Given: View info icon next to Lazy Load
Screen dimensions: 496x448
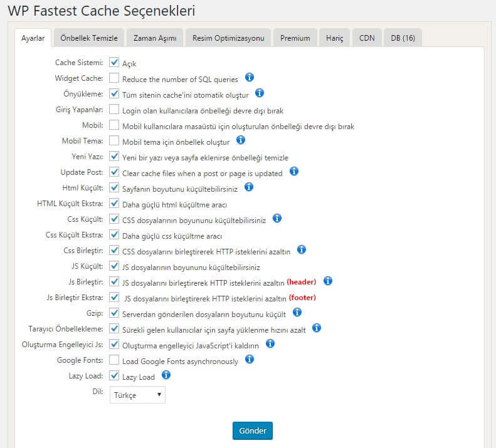Looking at the screenshot, I should [166, 375].
